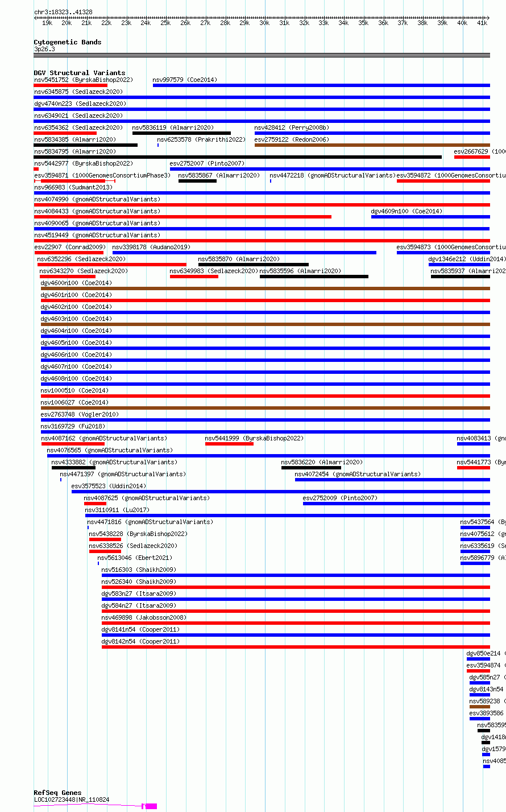
Task: Select variant nsv4333882 (gnomADStructuralVariants)
Action: click(73, 468)
